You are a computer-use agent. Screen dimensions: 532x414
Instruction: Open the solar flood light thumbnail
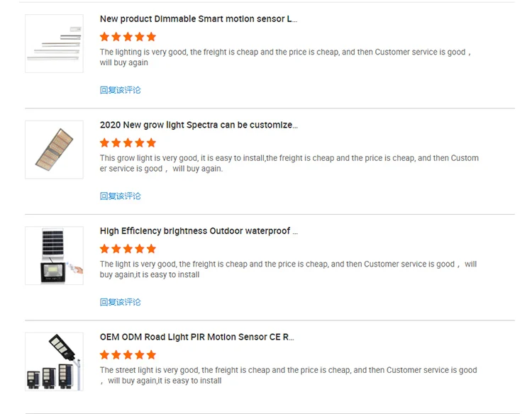(x=54, y=255)
